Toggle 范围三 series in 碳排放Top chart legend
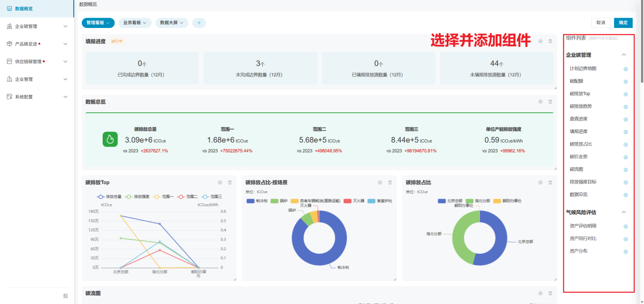The height and width of the screenshot is (304, 644). coord(211,196)
